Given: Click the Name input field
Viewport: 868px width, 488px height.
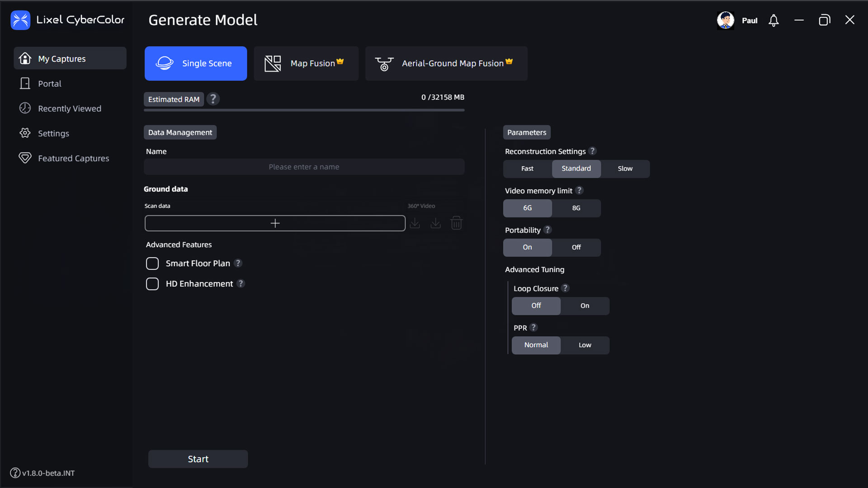Looking at the screenshot, I should pyautogui.click(x=304, y=167).
